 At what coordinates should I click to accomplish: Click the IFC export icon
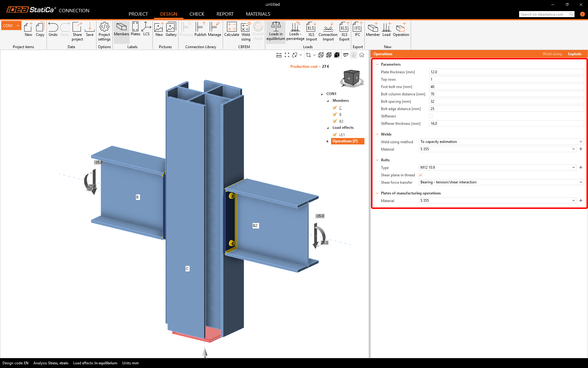[357, 29]
